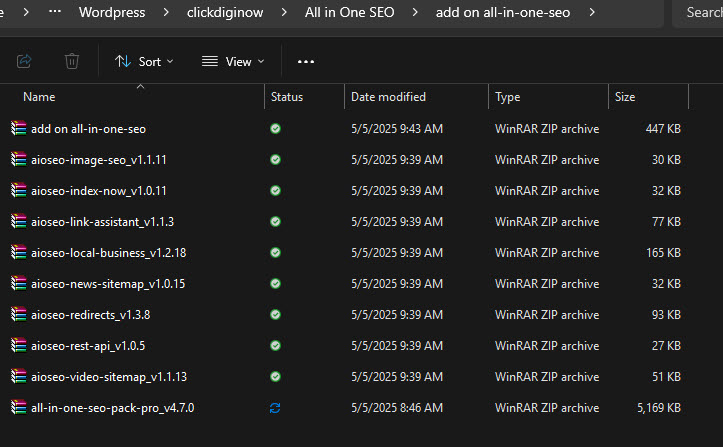The height and width of the screenshot is (447, 723).
Task: Click the WinRAR icon of aioseo-image-seo_v1.1.11
Action: point(19,159)
